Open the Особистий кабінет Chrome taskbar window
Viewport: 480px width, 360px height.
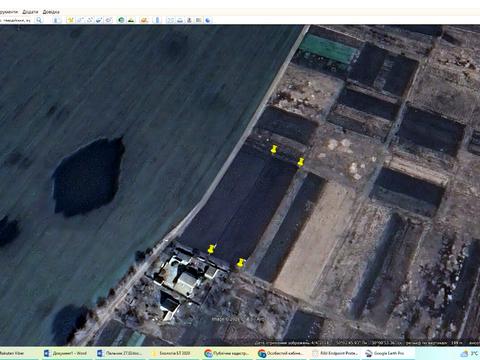pos(281,353)
